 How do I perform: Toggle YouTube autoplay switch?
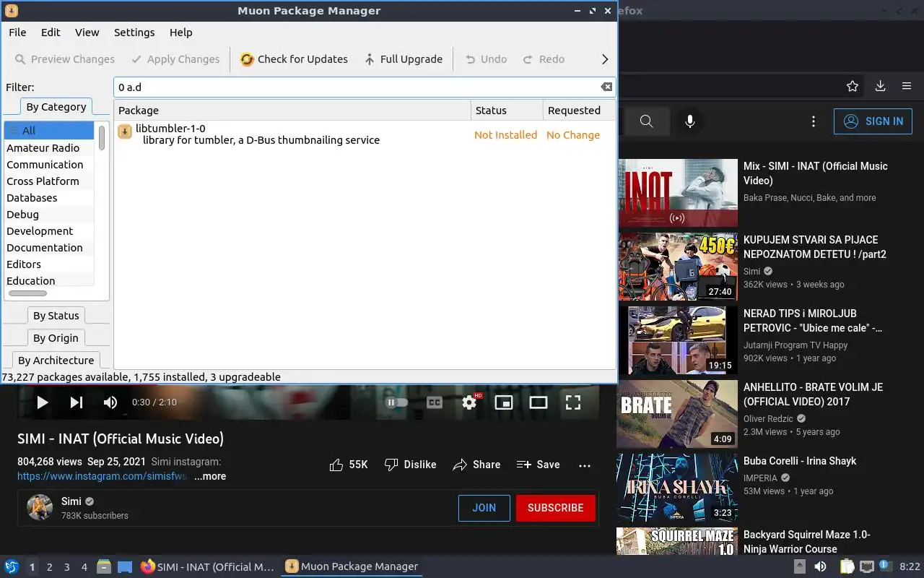397,402
